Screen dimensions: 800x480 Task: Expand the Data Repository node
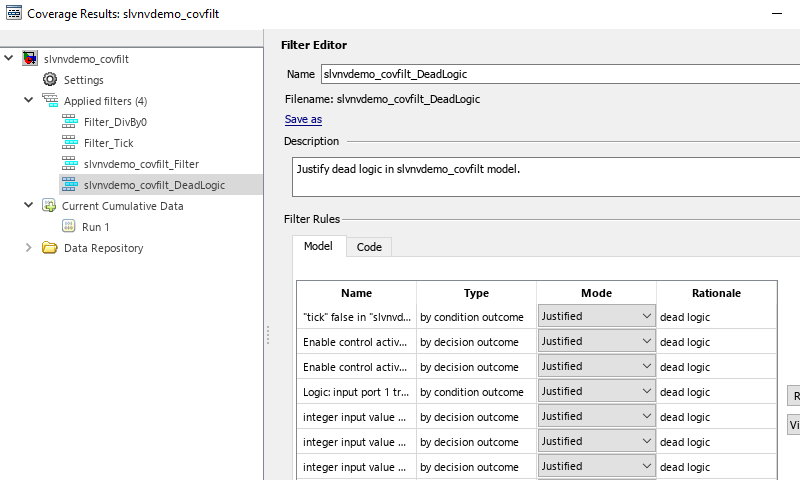[29, 248]
